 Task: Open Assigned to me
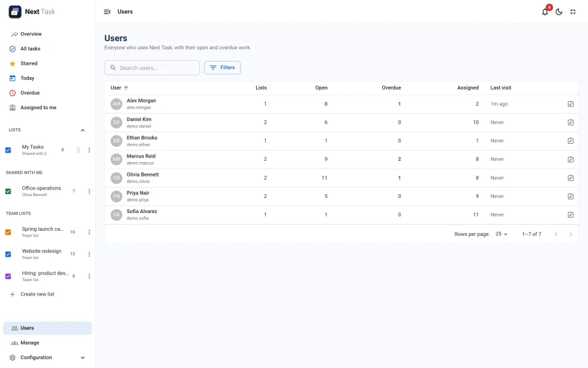pos(47,108)
